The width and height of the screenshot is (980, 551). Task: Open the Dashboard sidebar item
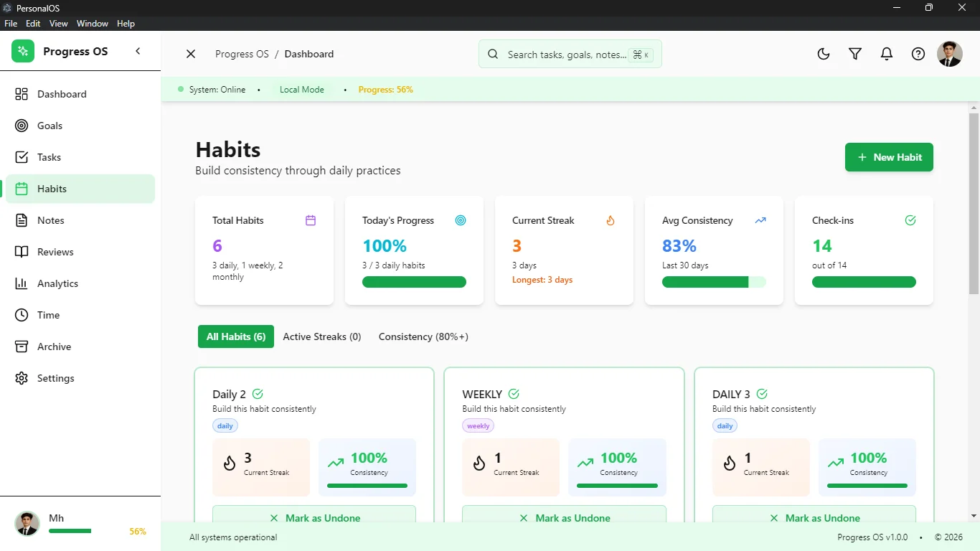coord(80,94)
